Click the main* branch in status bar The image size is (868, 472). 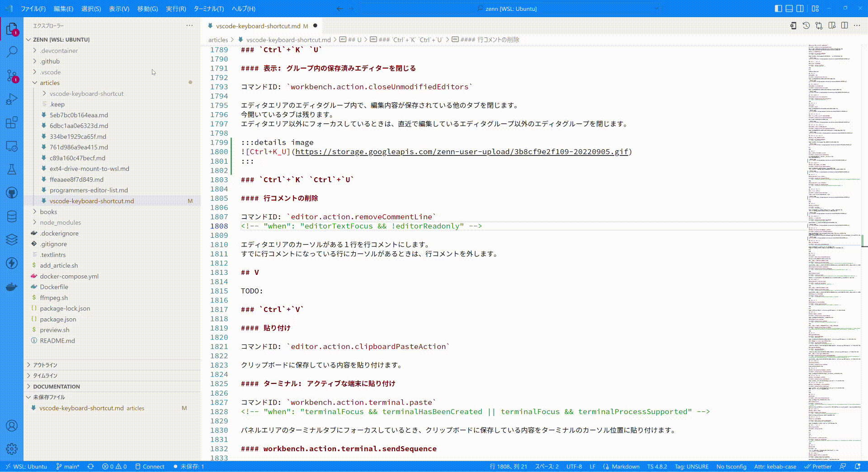(67, 467)
